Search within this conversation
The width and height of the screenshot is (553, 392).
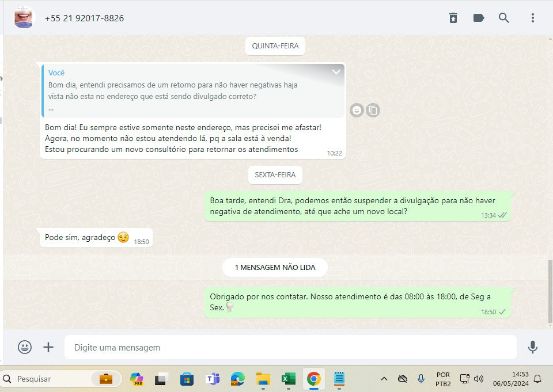pos(503,18)
